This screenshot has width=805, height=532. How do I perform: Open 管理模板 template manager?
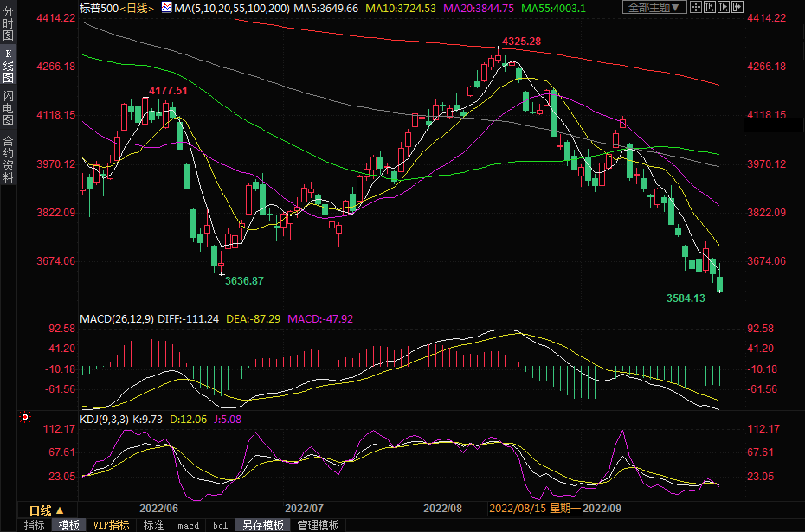point(319,525)
